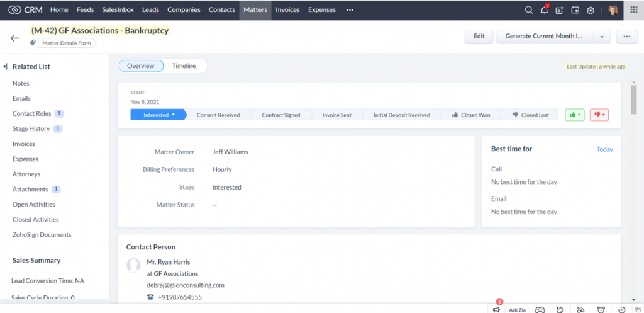Click the sticky note icon in bottom bar

(560, 310)
